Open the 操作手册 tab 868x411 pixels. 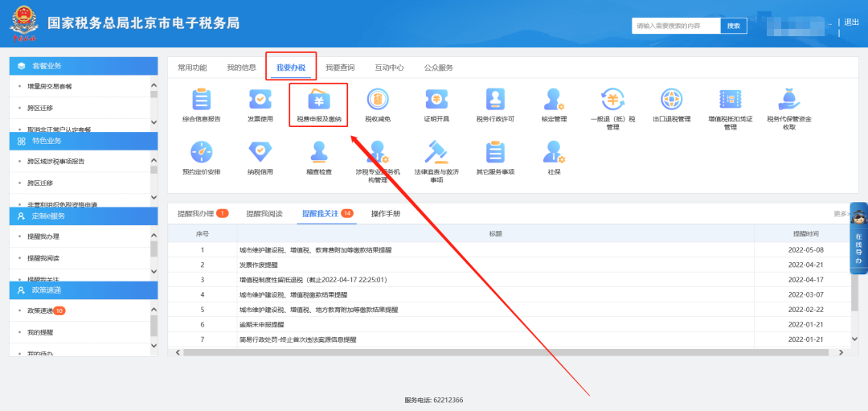coord(385,214)
